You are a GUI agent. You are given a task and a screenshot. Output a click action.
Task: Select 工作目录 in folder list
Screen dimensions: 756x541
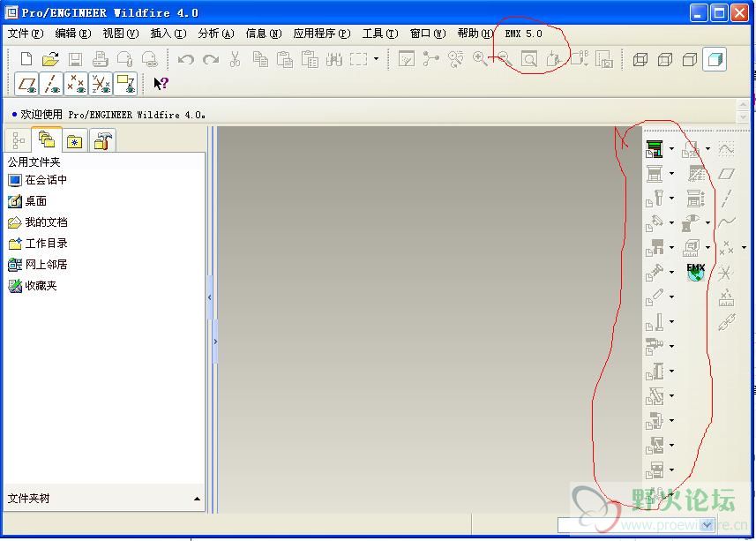pyautogui.click(x=38, y=244)
